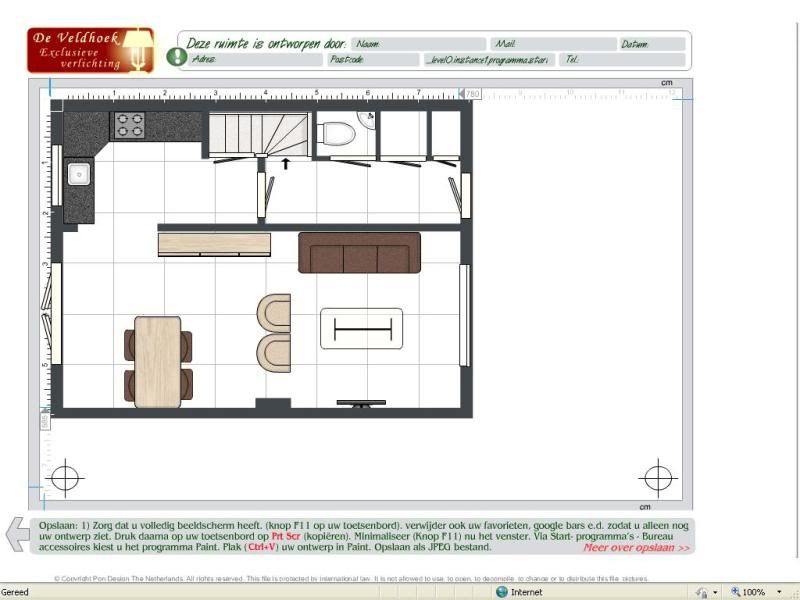
Task: Click the green exclamation info icon
Action: [x=177, y=56]
